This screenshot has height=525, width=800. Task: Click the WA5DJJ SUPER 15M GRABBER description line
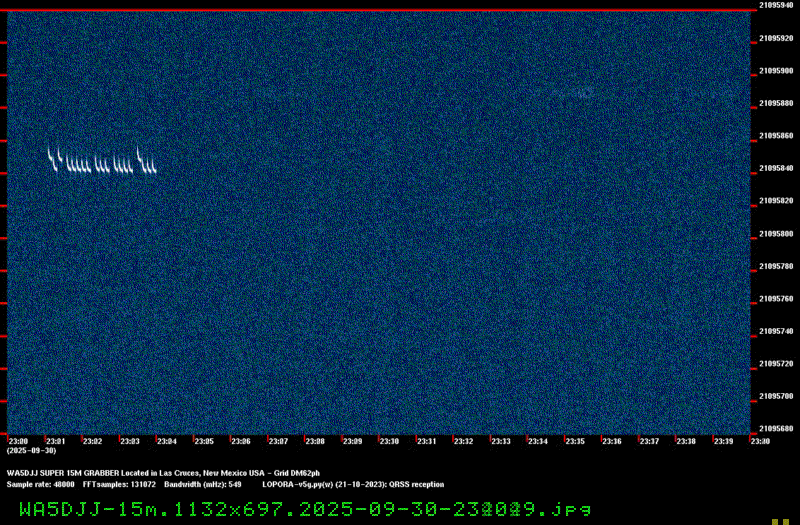point(163,473)
